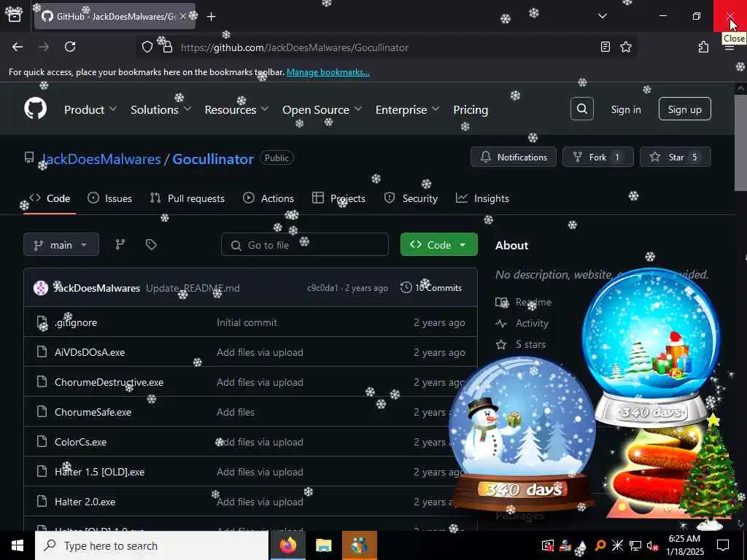
Task: Open the JackDoesMalwares owner link
Action: (101, 159)
